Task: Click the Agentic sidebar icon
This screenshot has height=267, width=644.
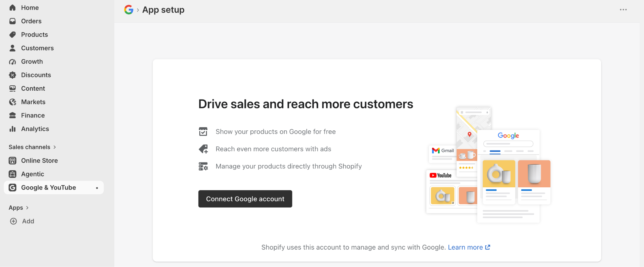Action: [13, 174]
